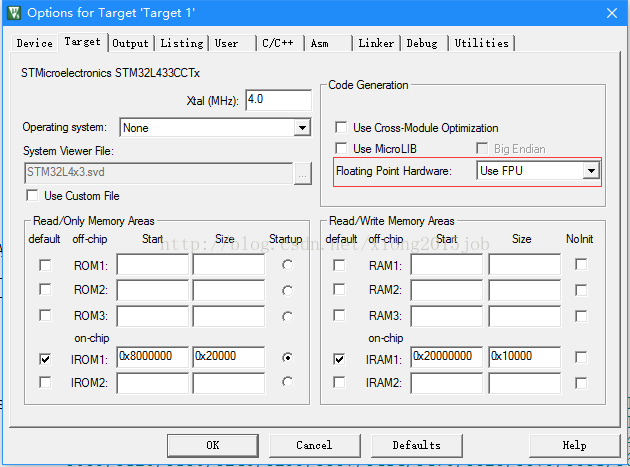Enable Use MicroLIB option
This screenshot has width=630, height=467.
pos(341,148)
